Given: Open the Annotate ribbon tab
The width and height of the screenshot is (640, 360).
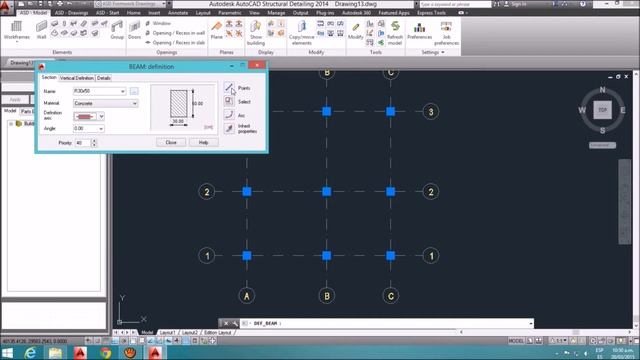Looking at the screenshot, I should [x=178, y=13].
